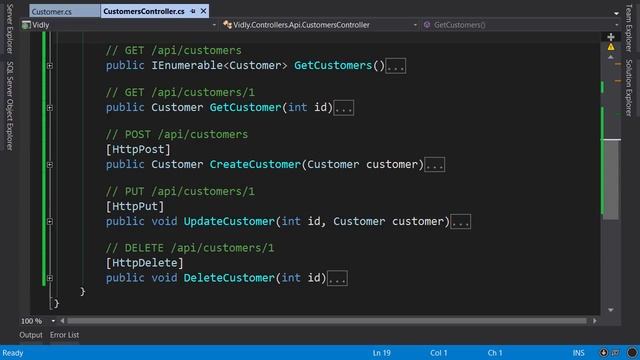Viewport: 640px width, 360px height.
Task: Click the INS insert mode indicator
Action: pyautogui.click(x=578, y=353)
